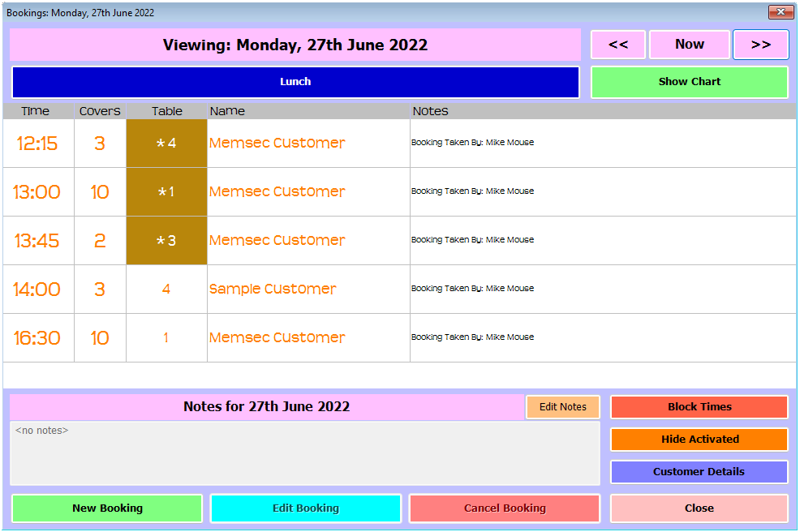Select the Sample Customer booking name
The height and width of the screenshot is (532, 800).
tap(273, 290)
